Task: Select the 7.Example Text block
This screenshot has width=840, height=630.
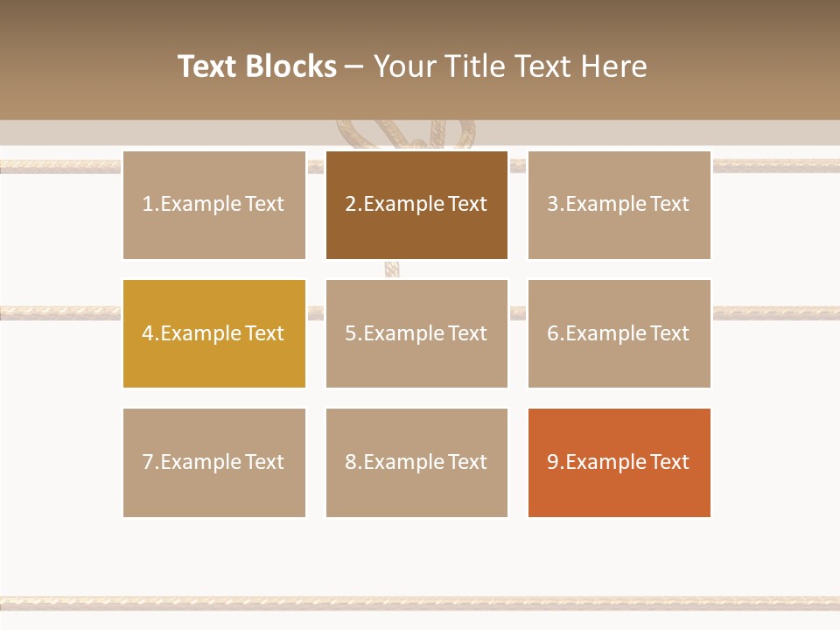Action: click(x=214, y=463)
